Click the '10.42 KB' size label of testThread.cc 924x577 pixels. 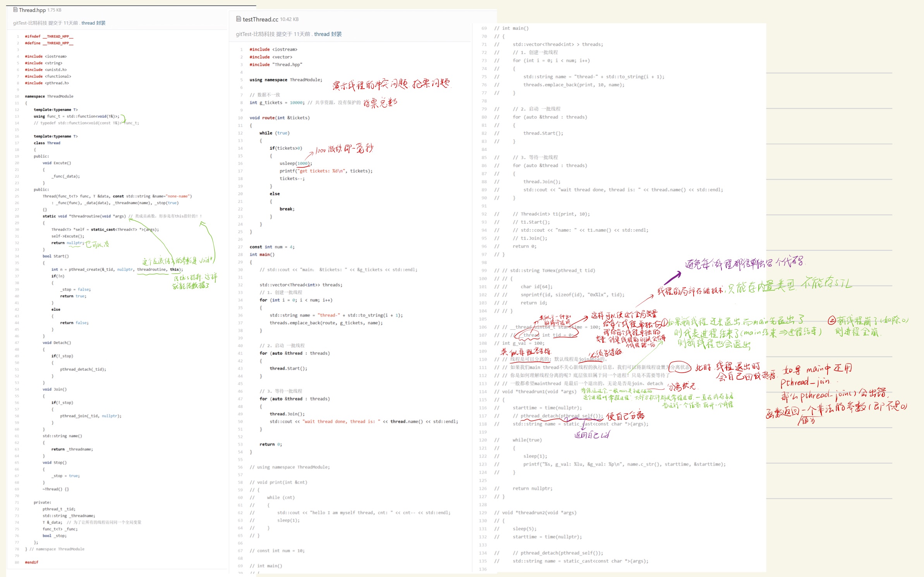[289, 19]
